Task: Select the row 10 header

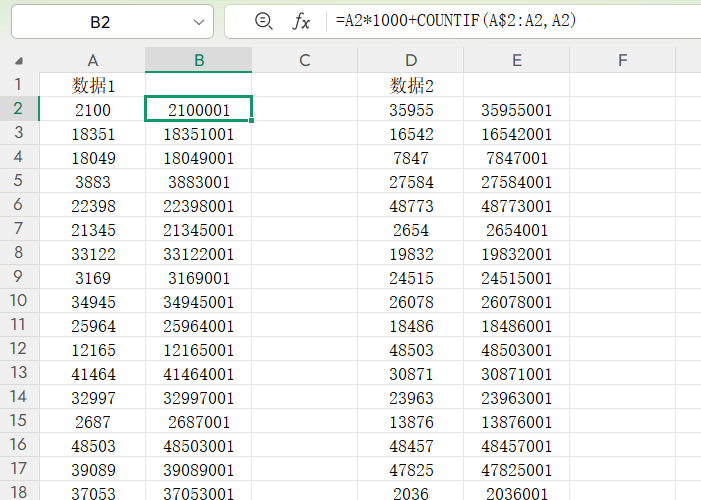Action: click(19, 302)
